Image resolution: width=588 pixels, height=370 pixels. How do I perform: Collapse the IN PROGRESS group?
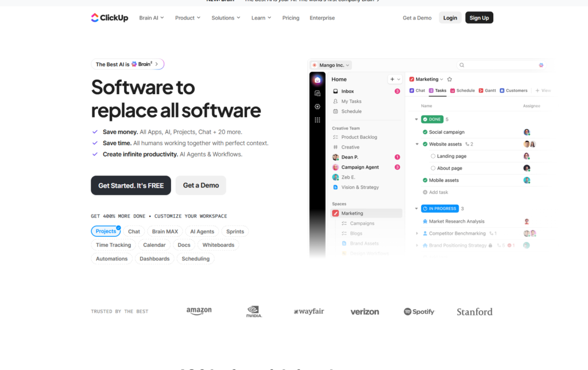point(416,209)
